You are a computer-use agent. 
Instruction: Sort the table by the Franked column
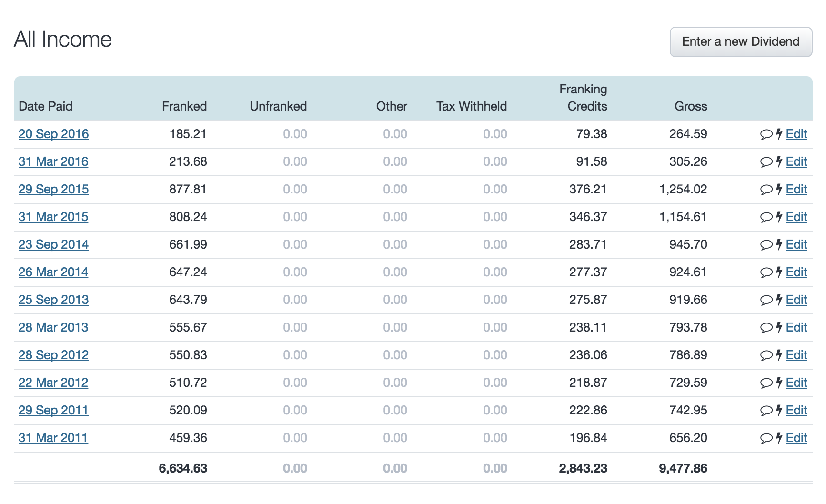pyautogui.click(x=184, y=106)
